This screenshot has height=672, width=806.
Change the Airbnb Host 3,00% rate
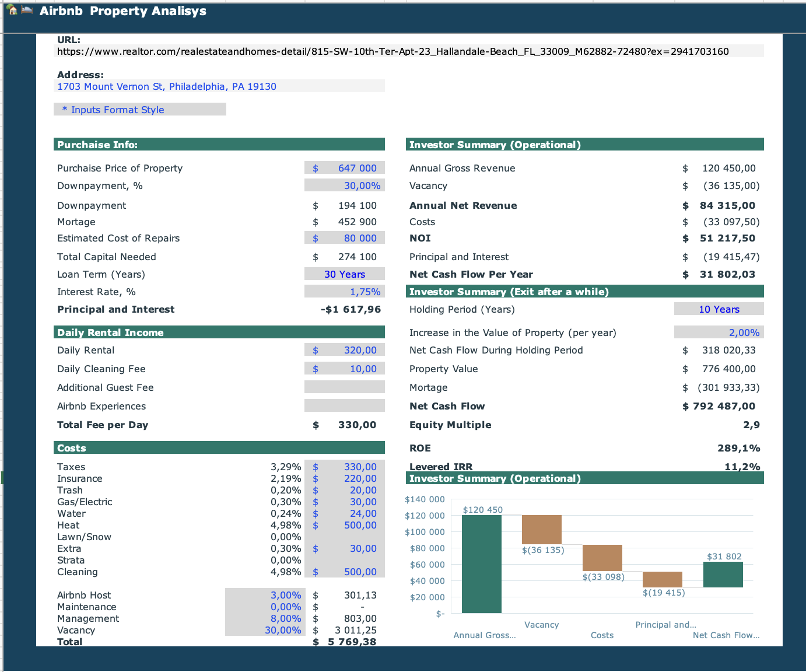[264, 595]
